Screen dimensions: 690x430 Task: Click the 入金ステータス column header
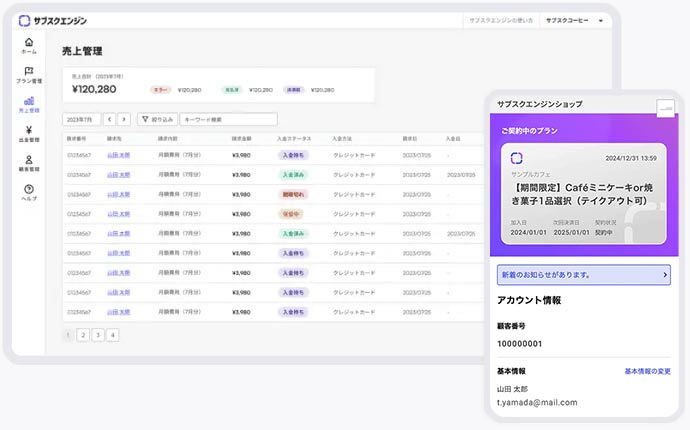294,139
